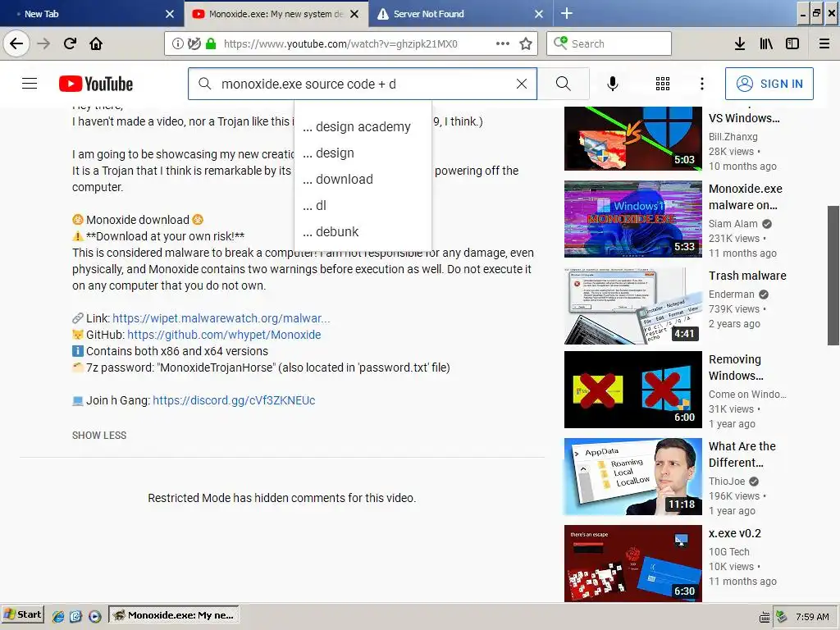Open page actions three-dot menu in address bar
840x630 pixels.
503,43
